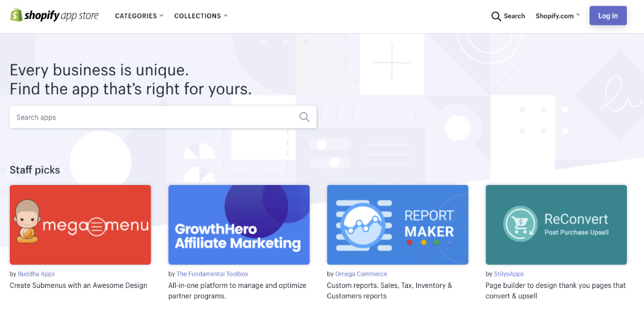
Task: Open the StilyoApps developer link
Action: click(x=509, y=274)
